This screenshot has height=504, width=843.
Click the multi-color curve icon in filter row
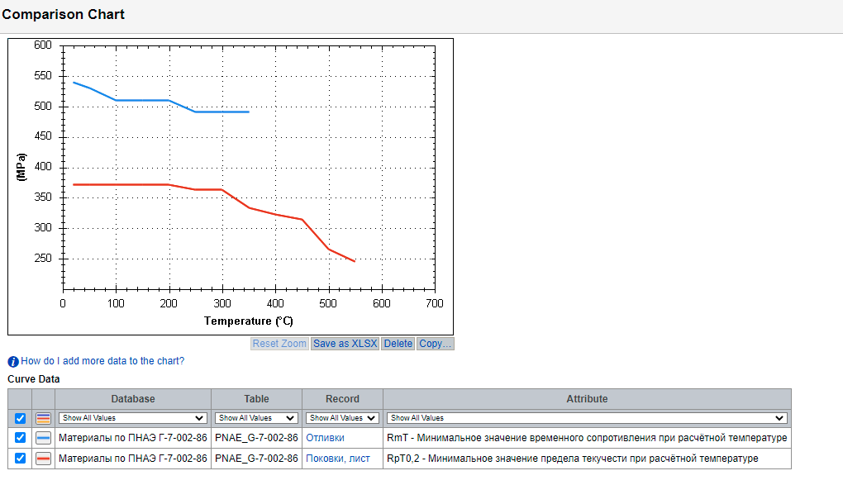44,418
